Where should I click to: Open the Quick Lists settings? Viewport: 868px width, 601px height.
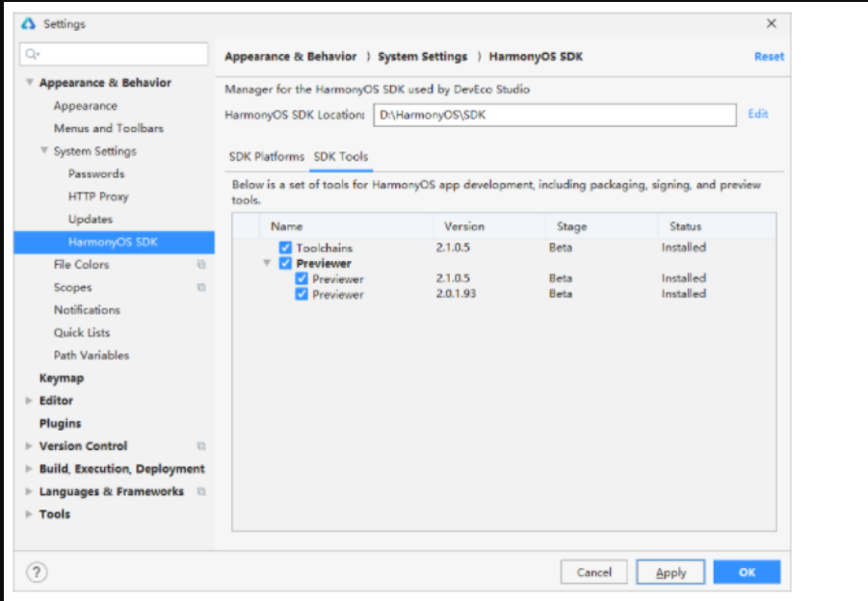pos(82,332)
